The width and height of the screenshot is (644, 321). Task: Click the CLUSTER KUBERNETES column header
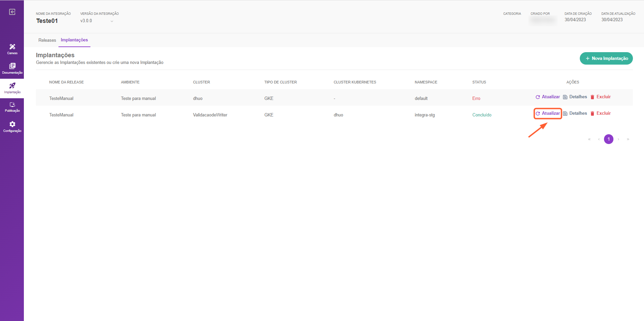[355, 82]
